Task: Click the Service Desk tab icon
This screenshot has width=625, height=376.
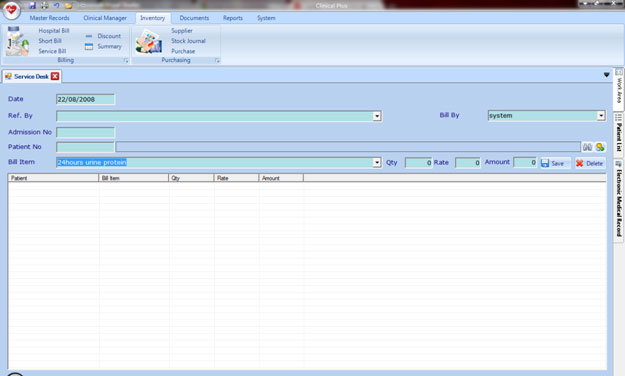Action: pos(8,76)
